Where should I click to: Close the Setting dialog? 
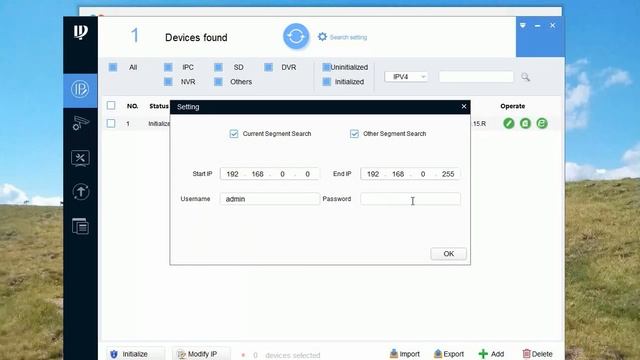click(464, 107)
